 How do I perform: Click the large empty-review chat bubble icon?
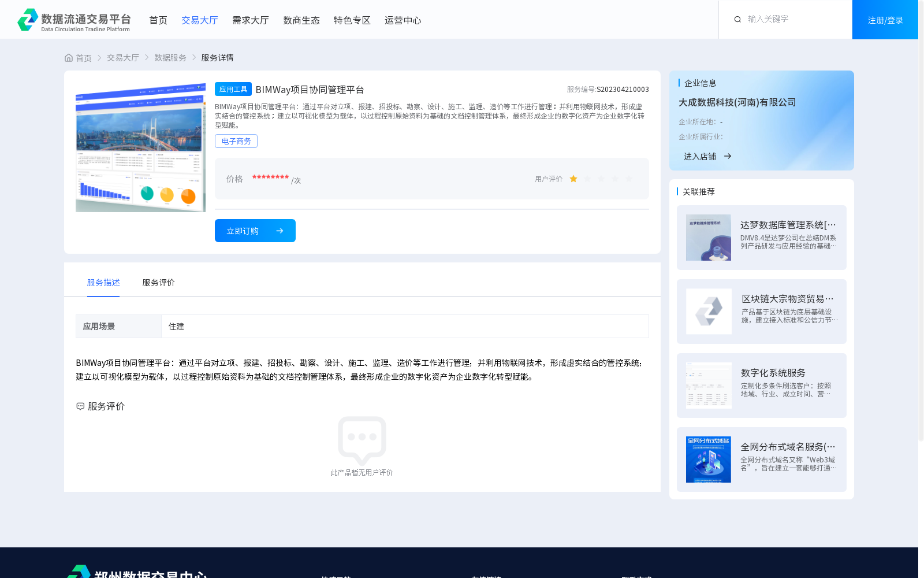pyautogui.click(x=362, y=440)
